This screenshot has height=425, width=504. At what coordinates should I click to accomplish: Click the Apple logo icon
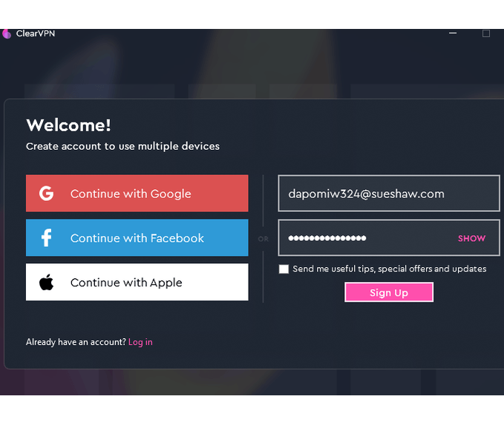(x=46, y=283)
